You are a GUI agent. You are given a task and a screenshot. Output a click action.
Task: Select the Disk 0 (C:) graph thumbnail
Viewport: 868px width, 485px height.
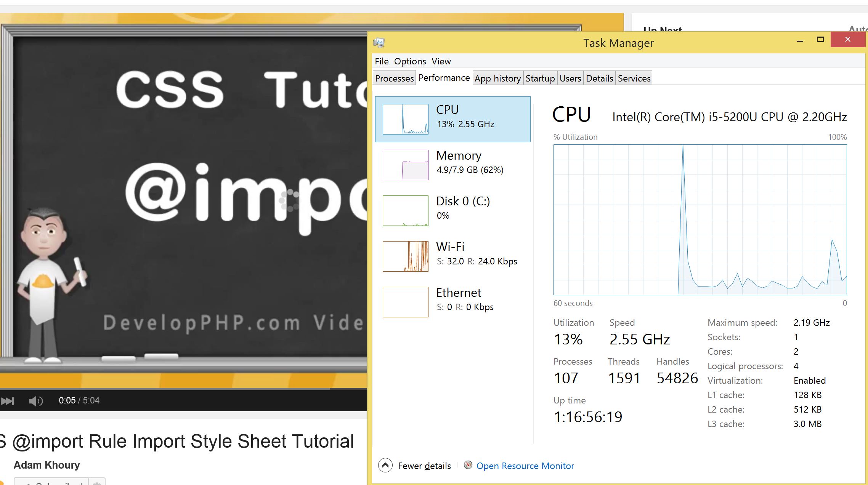[x=405, y=210]
